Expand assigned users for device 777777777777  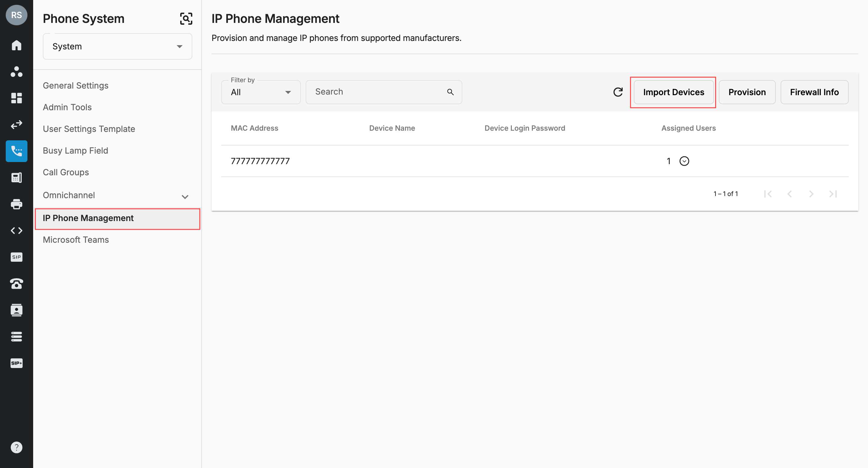(684, 161)
